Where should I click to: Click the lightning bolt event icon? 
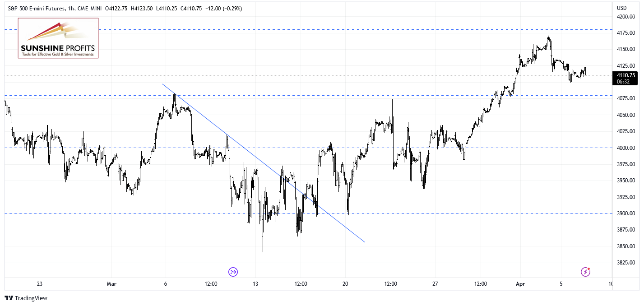tap(585, 272)
